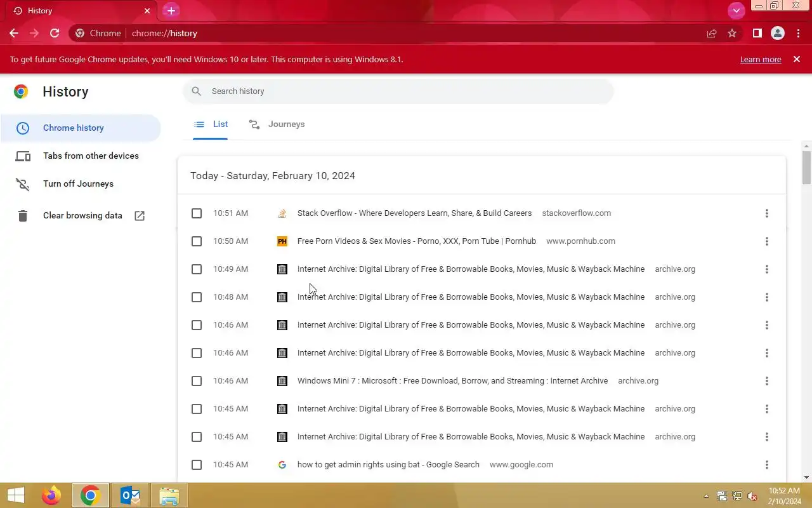Check the Stack Overflow history entry

click(197, 213)
